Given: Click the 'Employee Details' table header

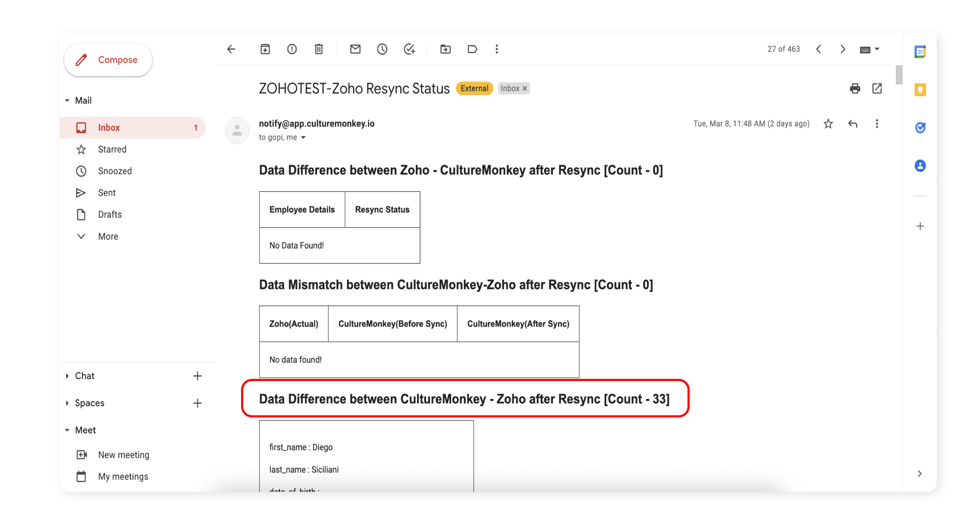Looking at the screenshot, I should [x=302, y=210].
